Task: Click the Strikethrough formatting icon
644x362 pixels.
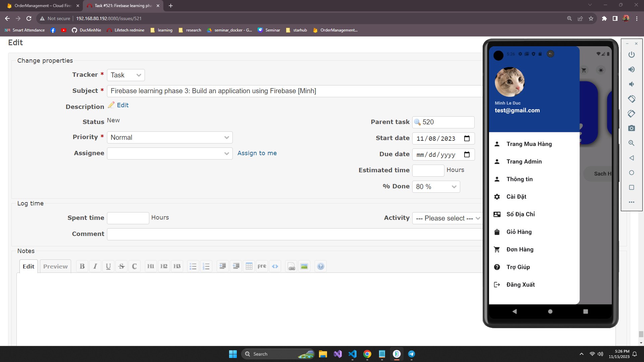Action: pyautogui.click(x=121, y=266)
